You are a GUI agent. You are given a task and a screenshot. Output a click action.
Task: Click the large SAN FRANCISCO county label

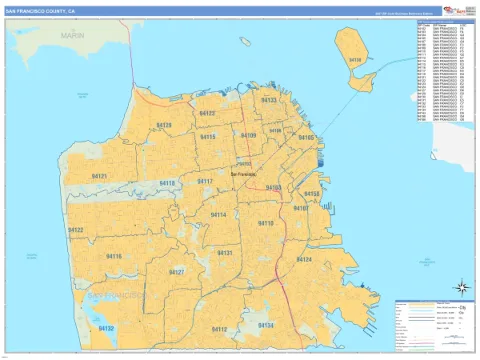coord(117,296)
